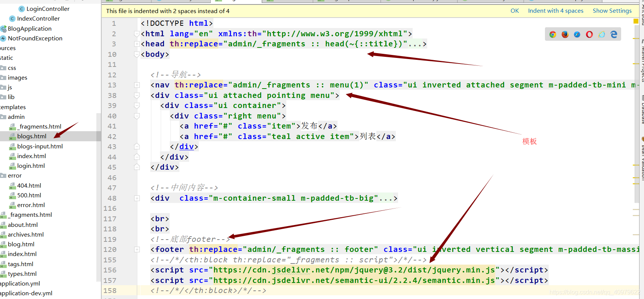Click the BlogApplication Spring Boot icon

coord(3,28)
